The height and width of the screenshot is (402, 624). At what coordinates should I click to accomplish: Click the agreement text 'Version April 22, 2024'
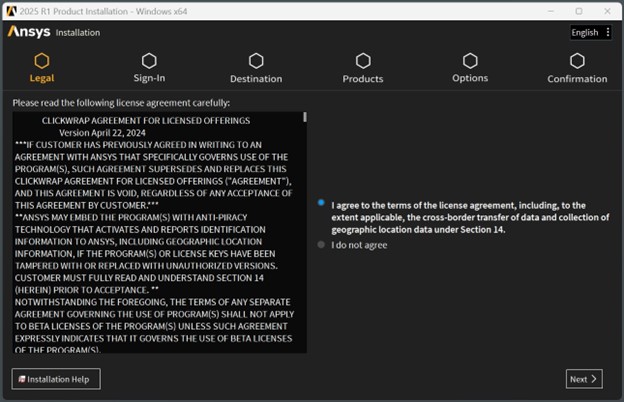(102, 133)
